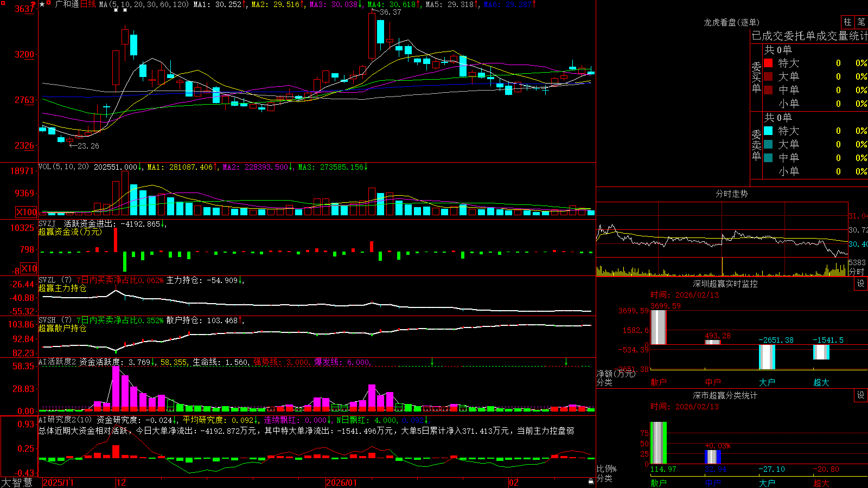Switch 龙虎看盘 to 柱 bar view
This screenshot has height=488, width=868.
847,22
